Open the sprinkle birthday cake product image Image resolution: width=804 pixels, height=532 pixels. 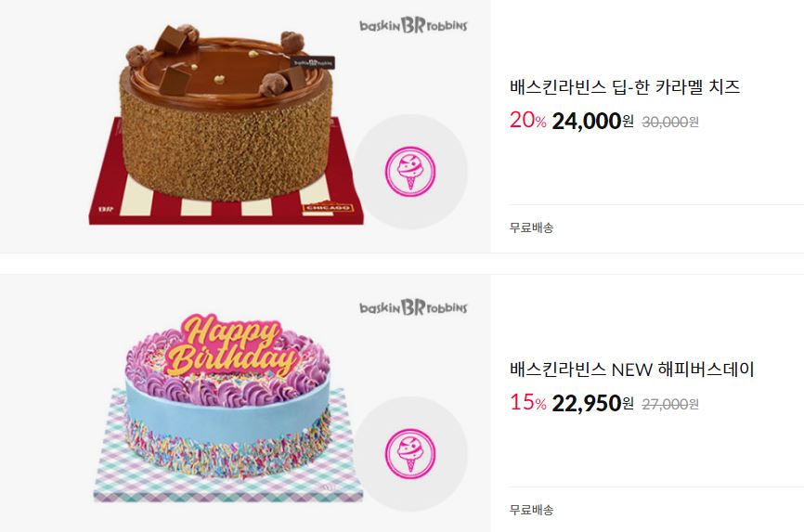click(x=228, y=408)
